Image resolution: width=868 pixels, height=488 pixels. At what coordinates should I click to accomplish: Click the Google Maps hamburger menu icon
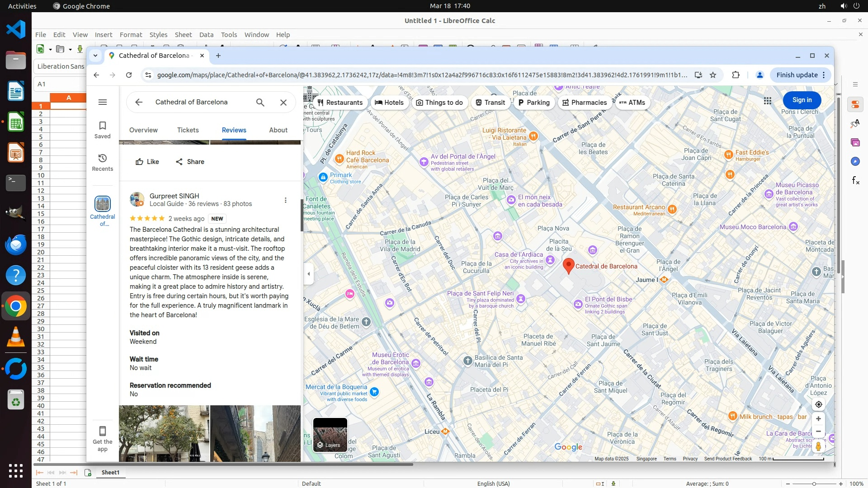click(103, 102)
